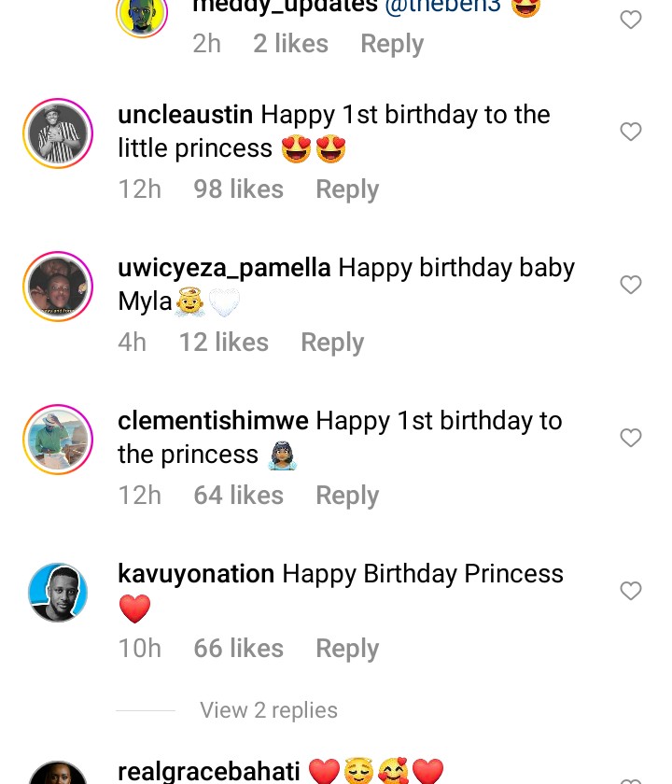Open uncleaustin's profile picture
Image resolution: width=672 pixels, height=784 pixels.
coord(58,134)
